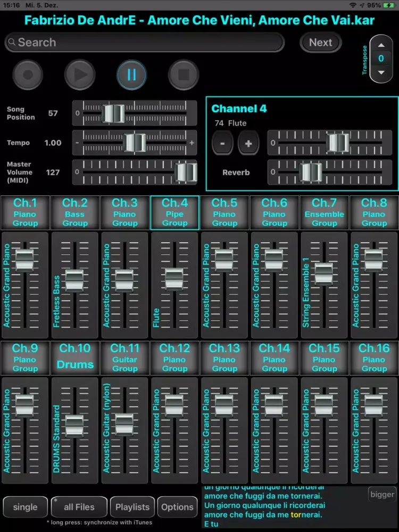Click the play button
Screen dimensions: 399x532
click(x=80, y=74)
